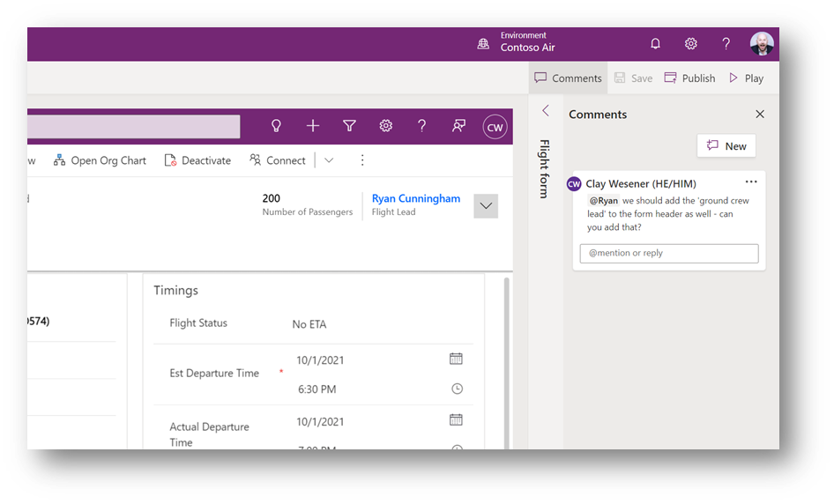Open the settings gear in top header
The image size is (834, 504).
pos(690,44)
